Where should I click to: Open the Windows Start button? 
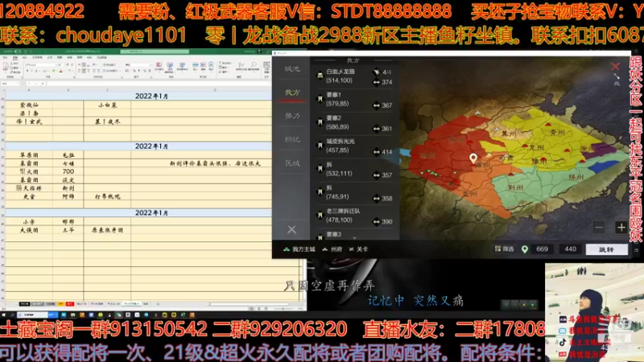pos(3,315)
